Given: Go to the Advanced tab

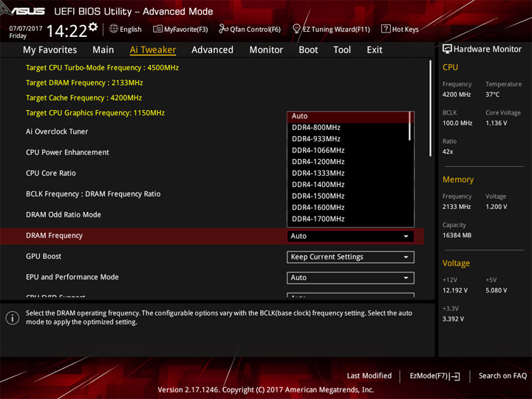Looking at the screenshot, I should (x=212, y=50).
